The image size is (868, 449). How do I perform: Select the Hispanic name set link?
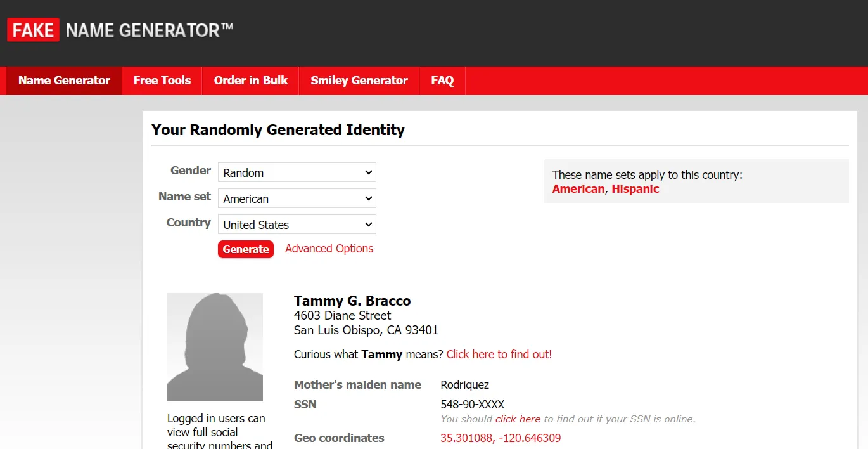[x=635, y=189]
